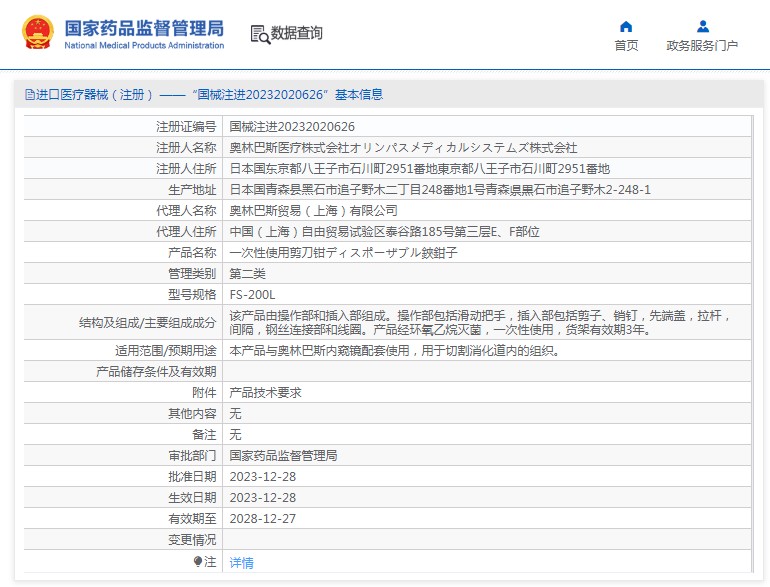This screenshot has width=770, height=587.
Task: Click the National Medical Products Administration subtitle
Action: [x=144, y=45]
